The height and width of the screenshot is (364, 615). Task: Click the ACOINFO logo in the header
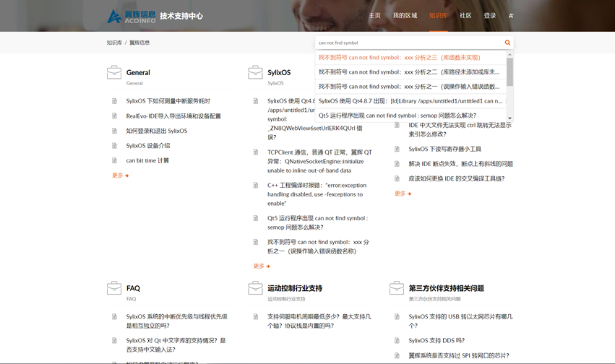click(x=131, y=16)
